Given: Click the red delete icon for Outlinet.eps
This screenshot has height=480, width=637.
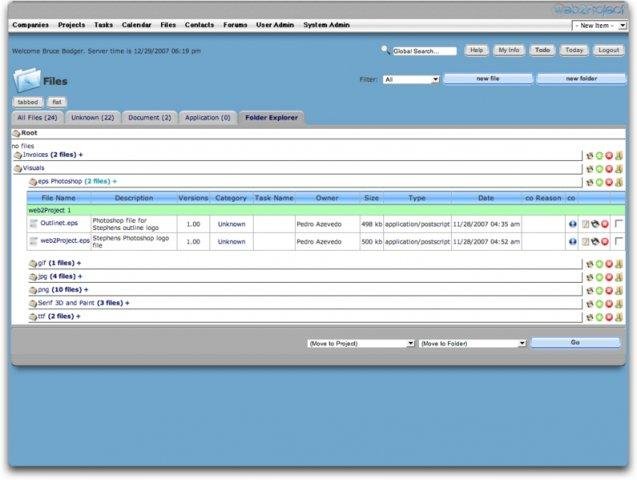Looking at the screenshot, I should (606, 224).
